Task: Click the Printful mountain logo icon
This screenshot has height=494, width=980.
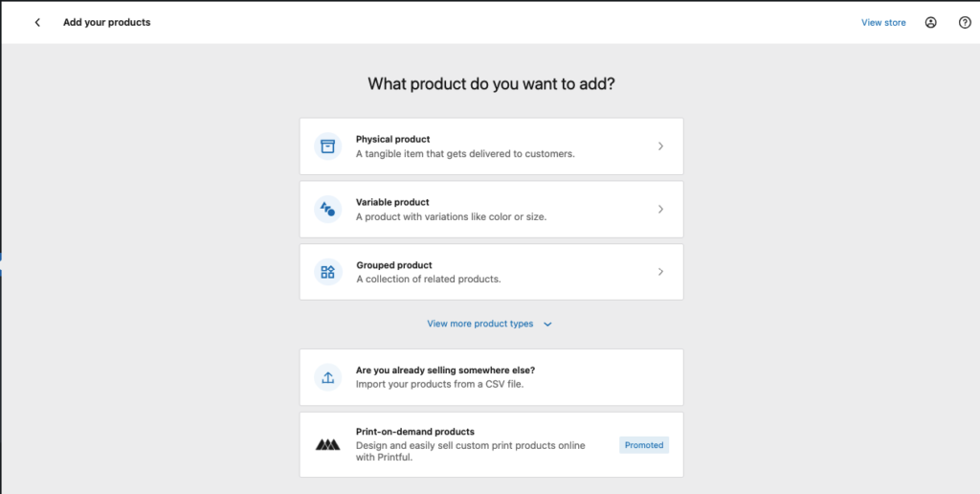Action: (327, 444)
